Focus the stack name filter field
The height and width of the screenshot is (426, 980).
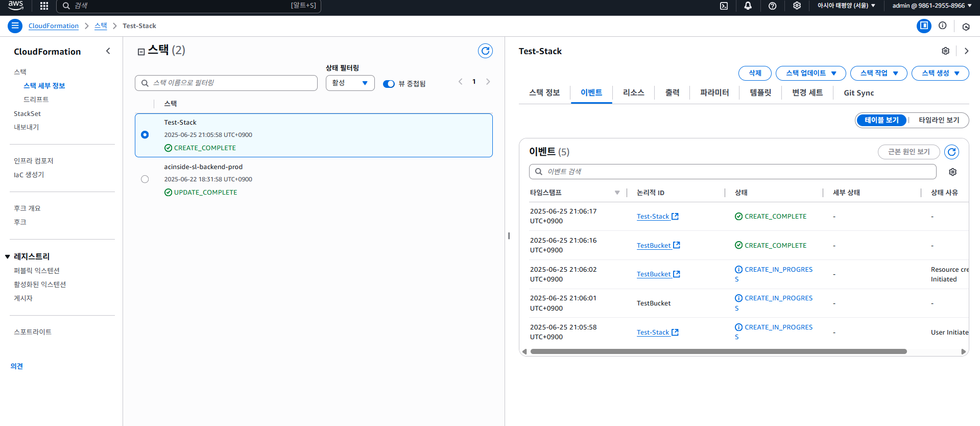(226, 83)
